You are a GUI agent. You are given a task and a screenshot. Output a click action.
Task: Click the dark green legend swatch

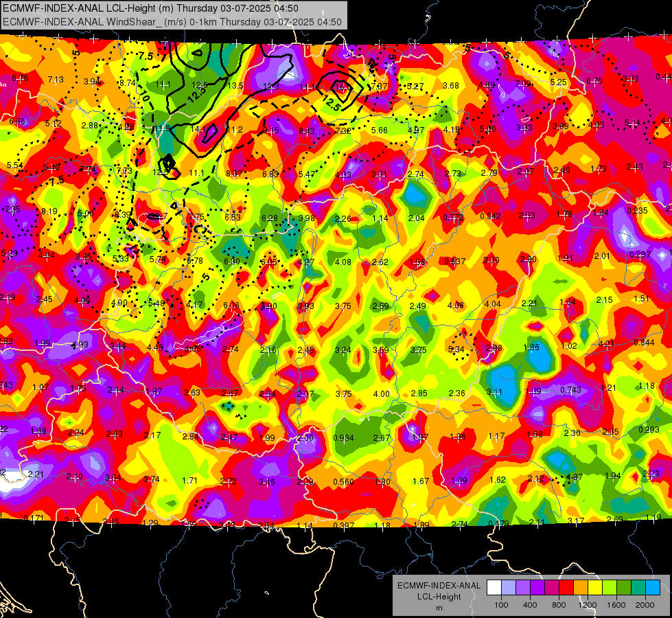[x=623, y=588]
